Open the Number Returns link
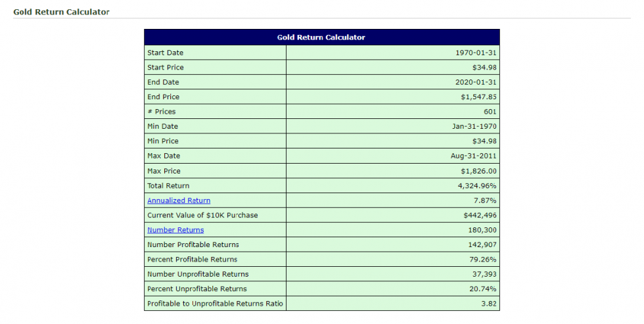Screen dimensions: 644x324 coord(175,230)
